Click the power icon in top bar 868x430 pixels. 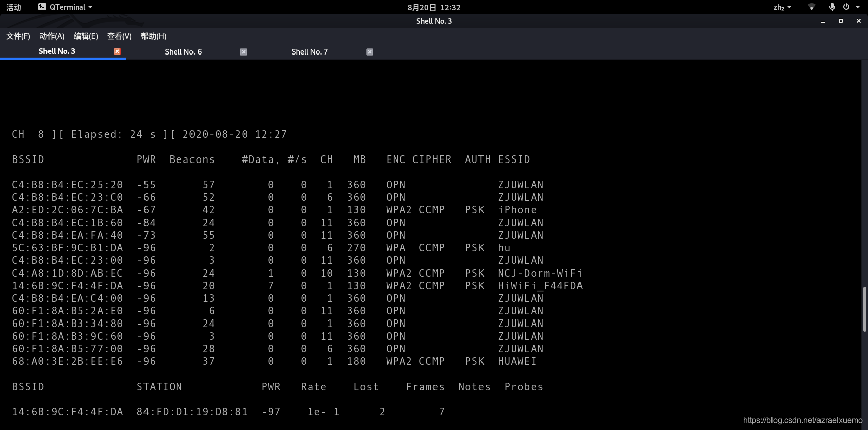(846, 7)
